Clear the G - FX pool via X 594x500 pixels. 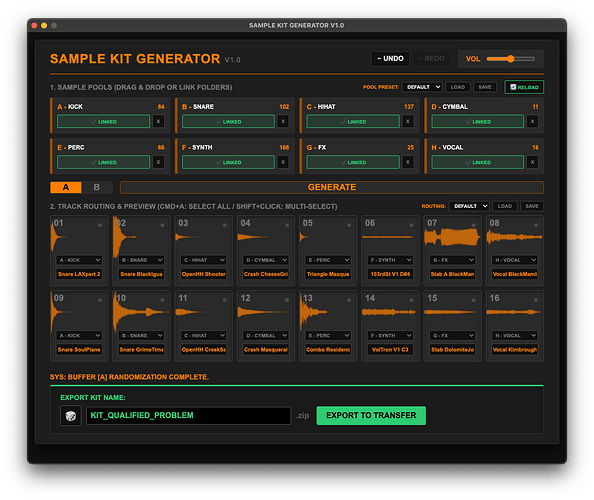click(408, 162)
